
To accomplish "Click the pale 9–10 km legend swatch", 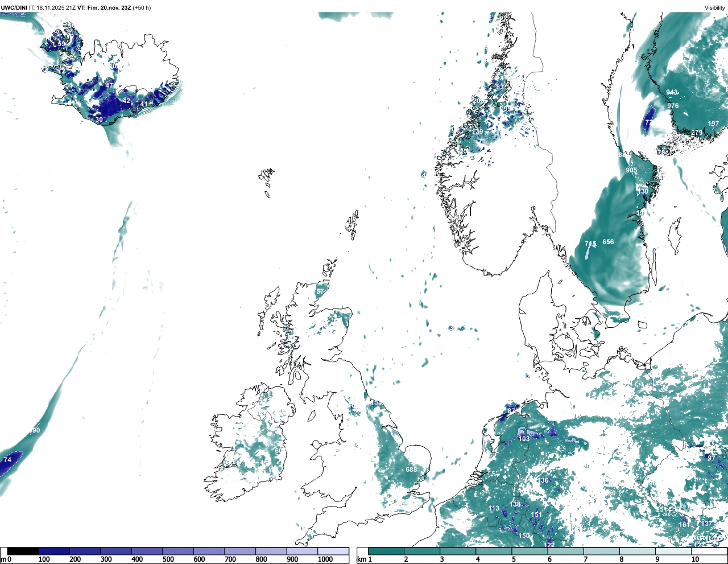I will 673,551.
